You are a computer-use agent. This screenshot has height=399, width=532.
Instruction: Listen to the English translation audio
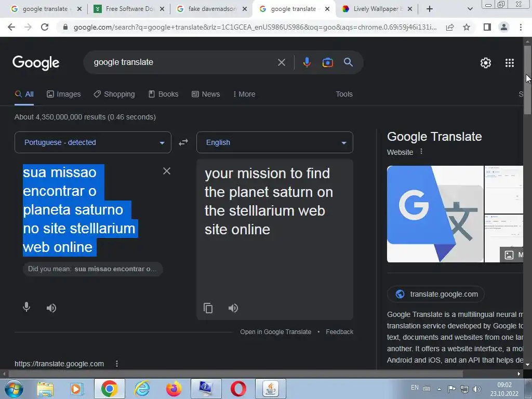(x=233, y=308)
